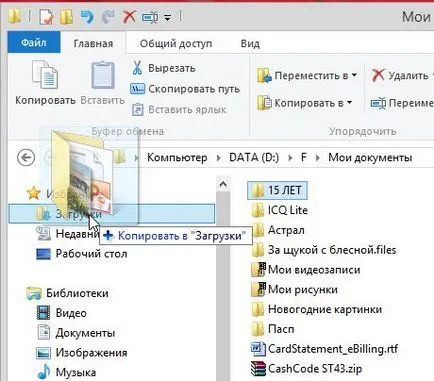Click Скопировать путь in the ribbon
This screenshot has width=434, height=381.
(185, 89)
